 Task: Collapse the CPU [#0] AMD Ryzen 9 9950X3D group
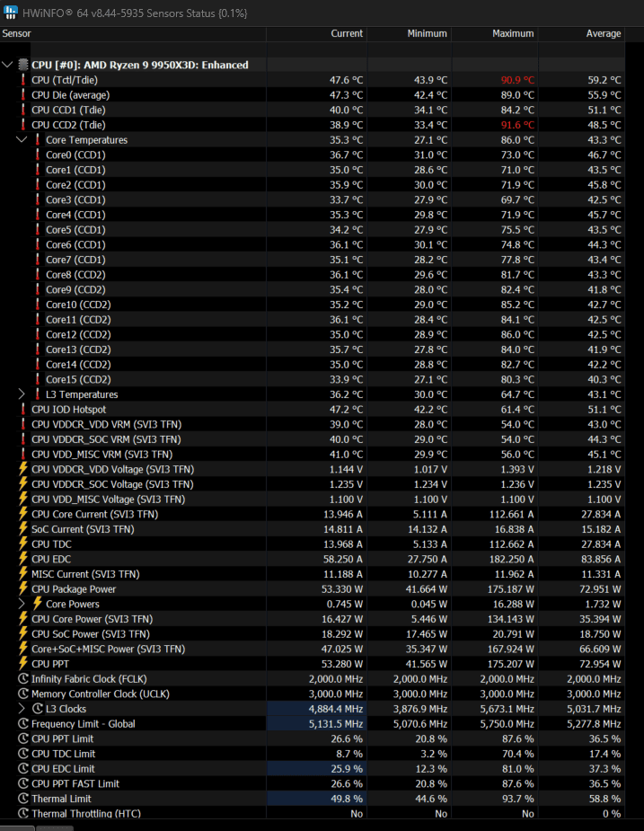pyautogui.click(x=7, y=65)
